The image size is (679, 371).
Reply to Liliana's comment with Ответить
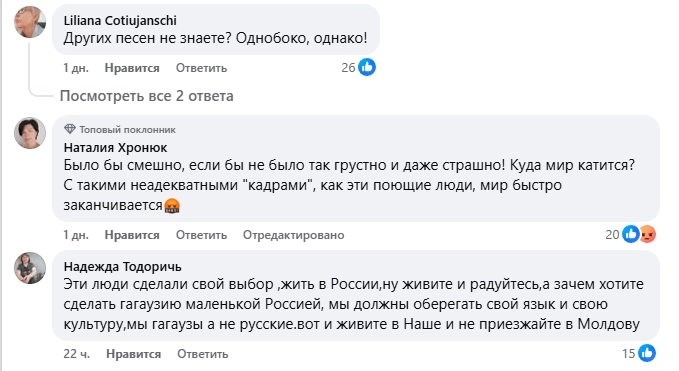(201, 68)
